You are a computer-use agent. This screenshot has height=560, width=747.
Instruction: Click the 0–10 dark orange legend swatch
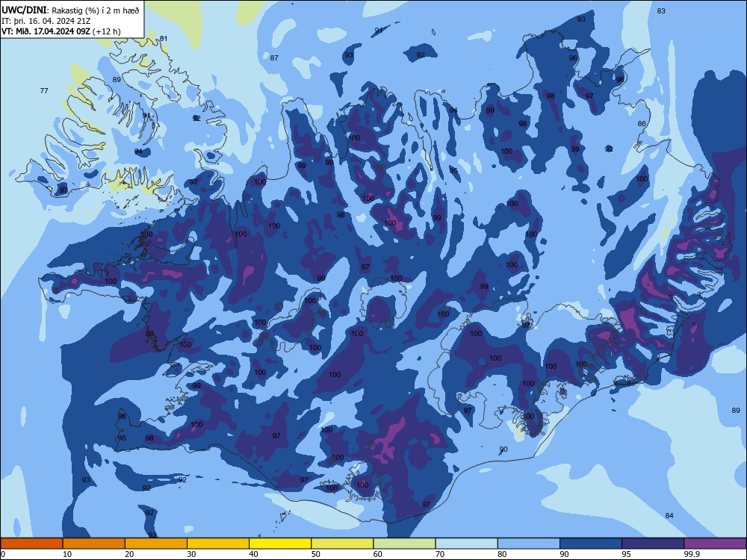coord(31,544)
